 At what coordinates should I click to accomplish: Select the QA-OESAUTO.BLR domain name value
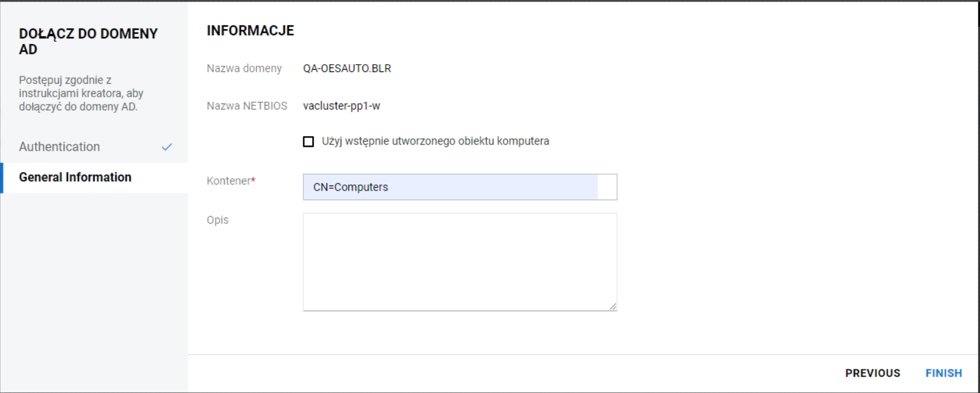point(347,69)
